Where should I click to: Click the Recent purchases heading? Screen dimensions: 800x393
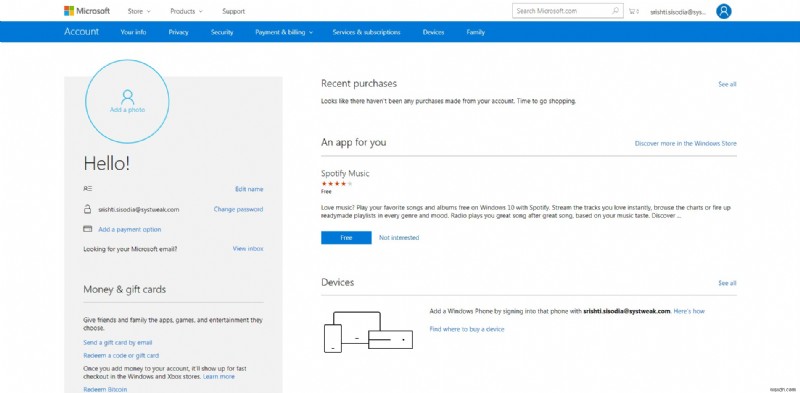pos(359,83)
